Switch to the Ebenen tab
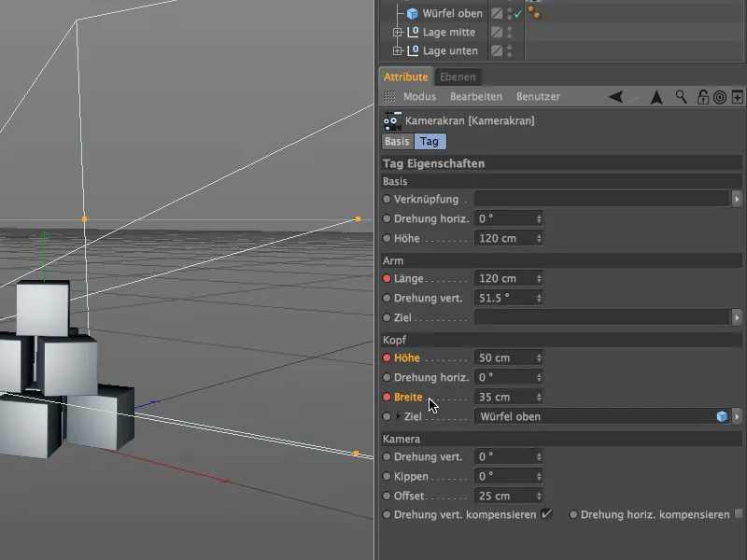The width and height of the screenshot is (747, 560). 458,77
